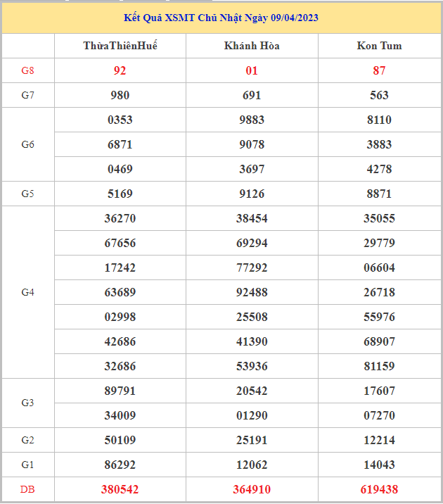Click the G5 result 9126

(x=252, y=194)
